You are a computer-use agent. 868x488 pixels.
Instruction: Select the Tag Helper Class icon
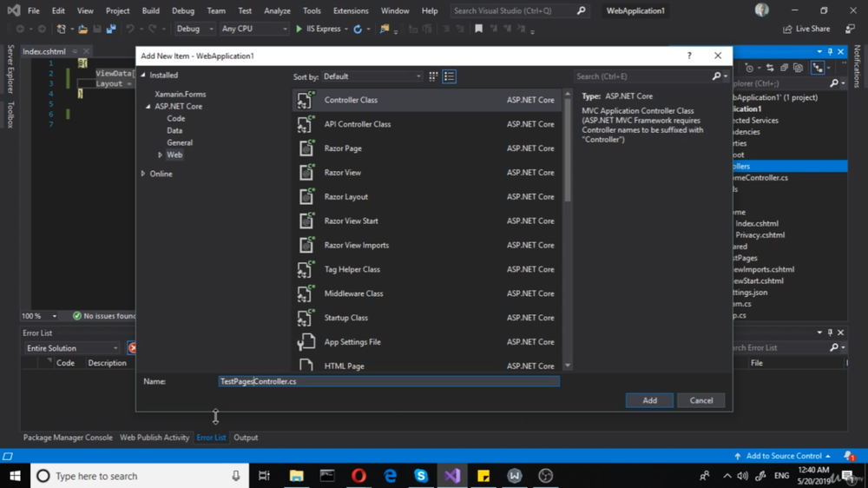pyautogui.click(x=306, y=269)
